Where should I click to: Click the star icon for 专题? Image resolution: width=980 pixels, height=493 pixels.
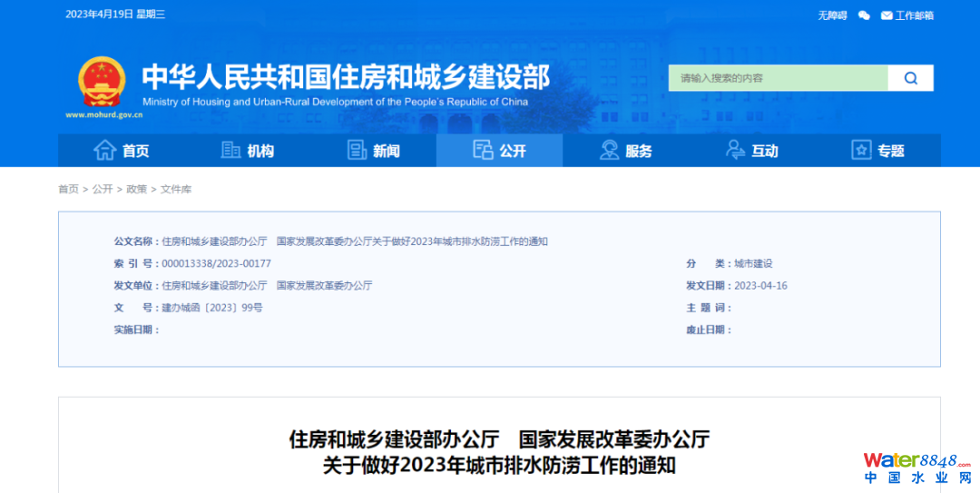click(x=861, y=151)
